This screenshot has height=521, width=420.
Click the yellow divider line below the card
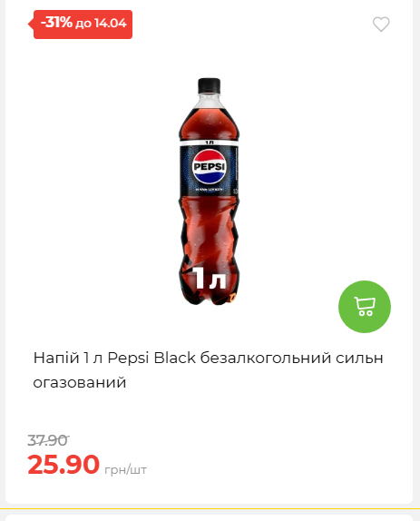(210, 508)
